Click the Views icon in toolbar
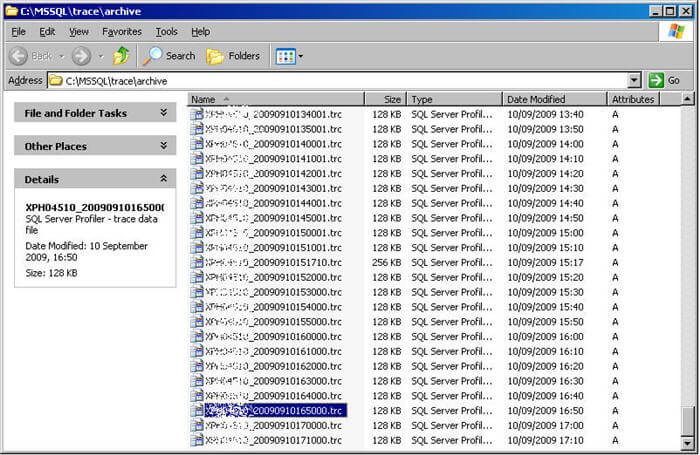Screen dimensions: 700x455 tap(285, 56)
